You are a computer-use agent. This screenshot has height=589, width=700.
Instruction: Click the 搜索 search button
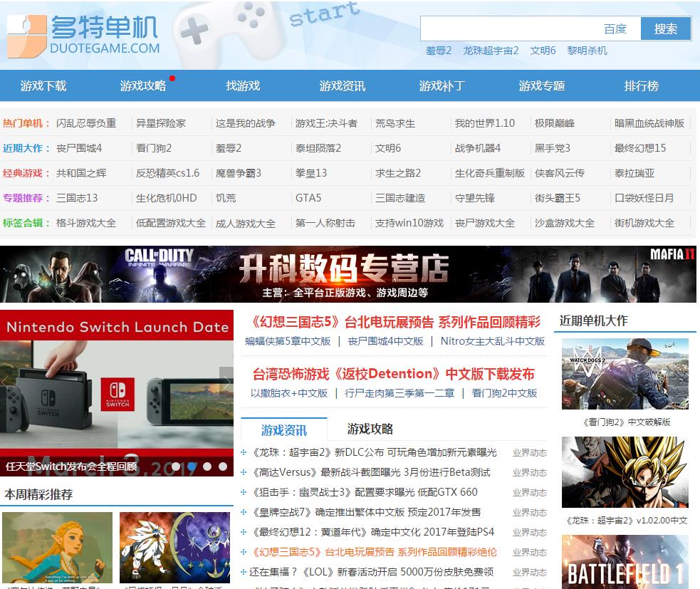(x=665, y=29)
